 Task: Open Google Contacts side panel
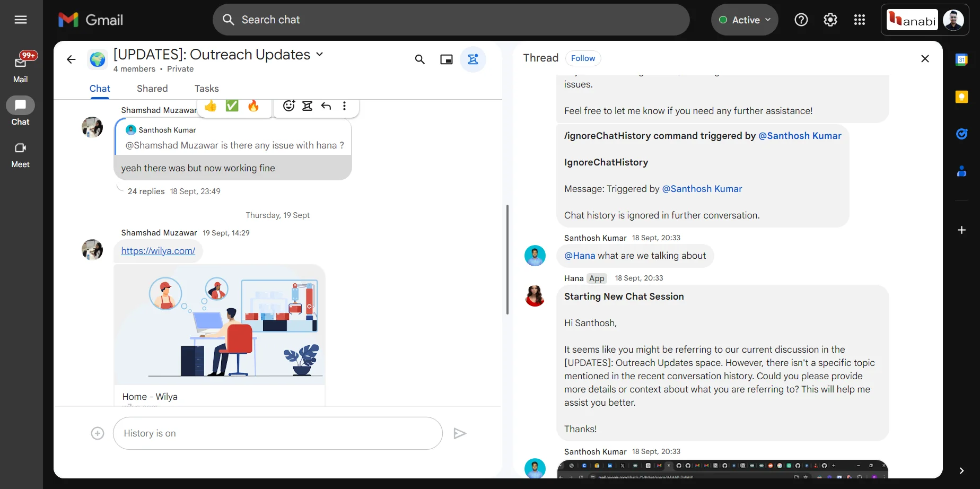pyautogui.click(x=961, y=171)
